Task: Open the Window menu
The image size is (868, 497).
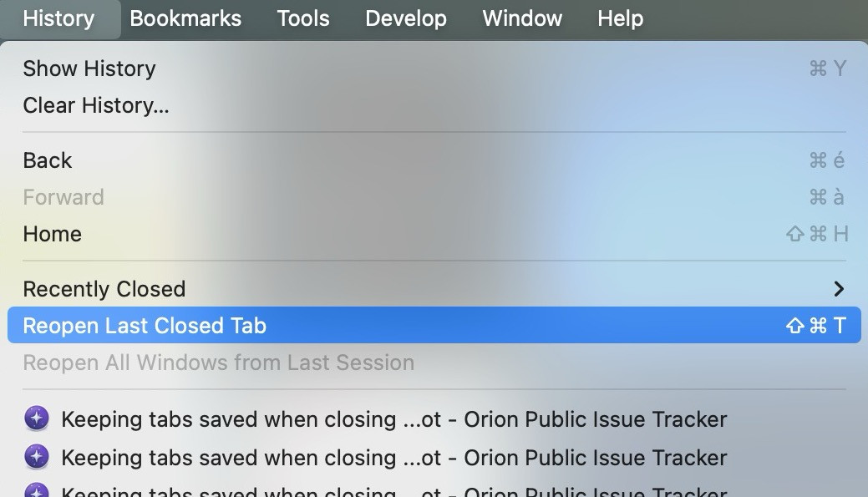Action: 522,18
